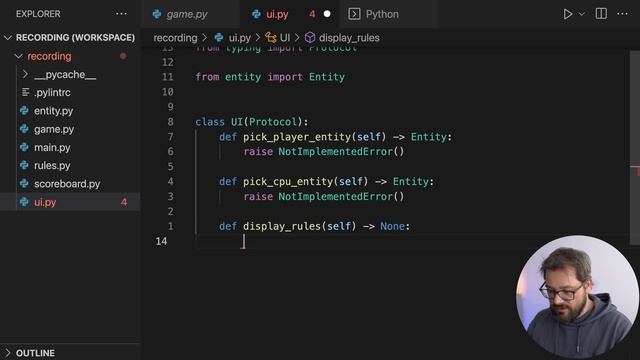The height and width of the screenshot is (360, 640).
Task: Click the class symbol icon in breadcrumbs
Action: (x=271, y=38)
